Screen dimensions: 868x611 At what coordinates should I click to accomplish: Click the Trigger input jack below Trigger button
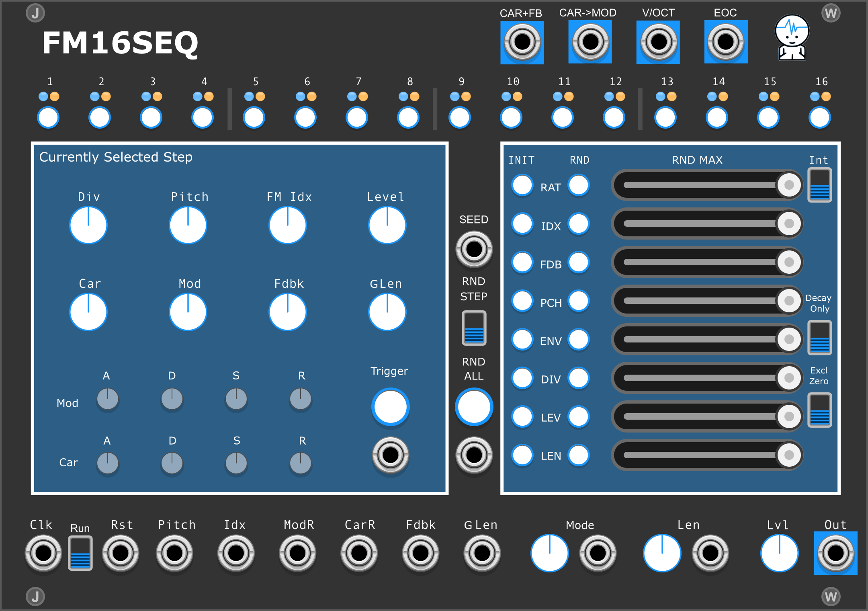[x=390, y=455]
